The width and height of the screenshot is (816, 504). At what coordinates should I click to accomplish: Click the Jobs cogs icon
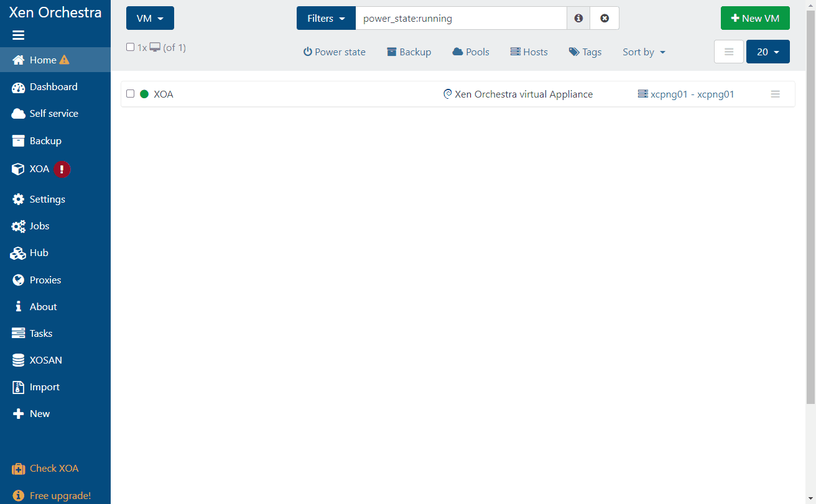coord(19,226)
